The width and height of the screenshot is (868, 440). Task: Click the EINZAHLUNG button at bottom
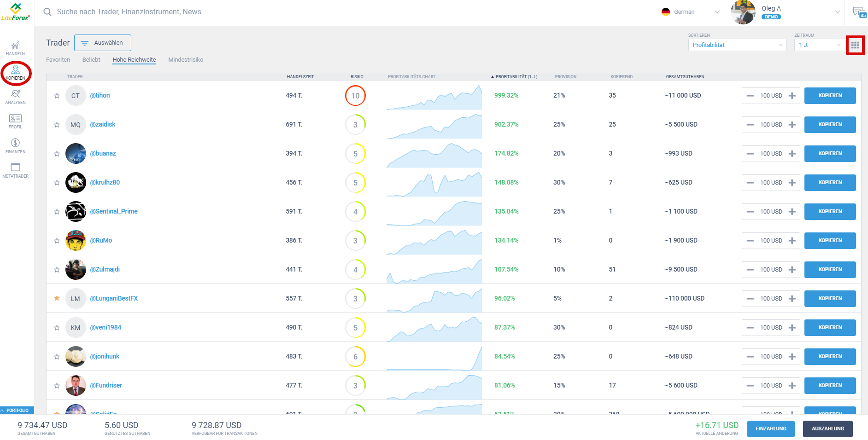click(x=770, y=428)
